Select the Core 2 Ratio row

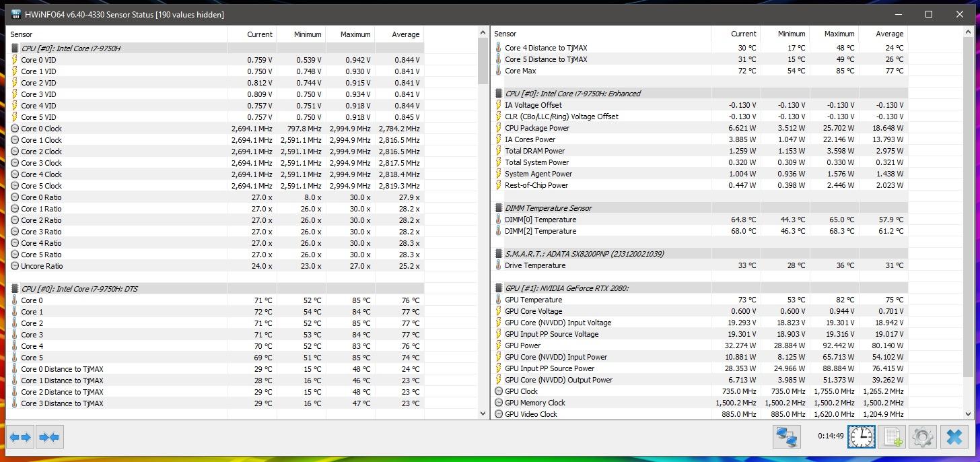point(215,220)
